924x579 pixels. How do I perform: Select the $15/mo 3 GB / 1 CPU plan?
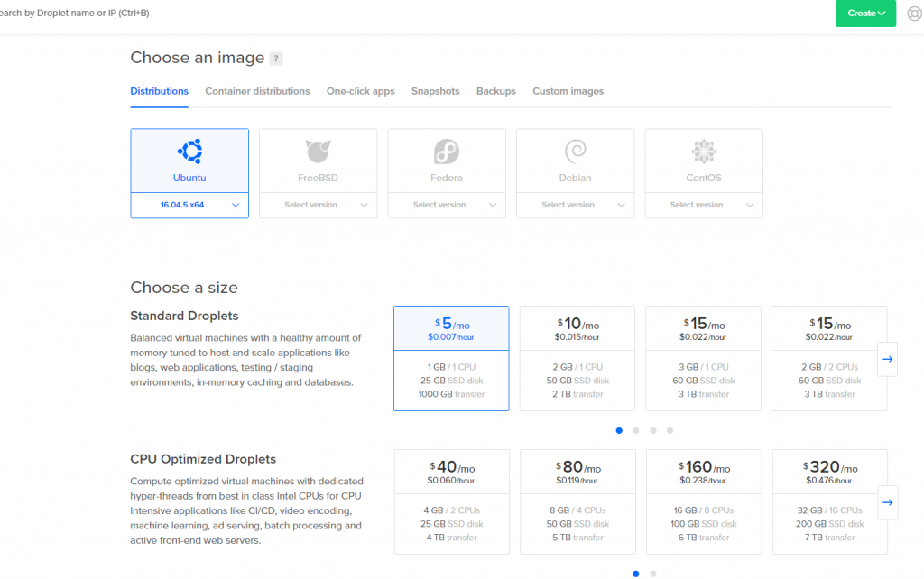tap(704, 358)
